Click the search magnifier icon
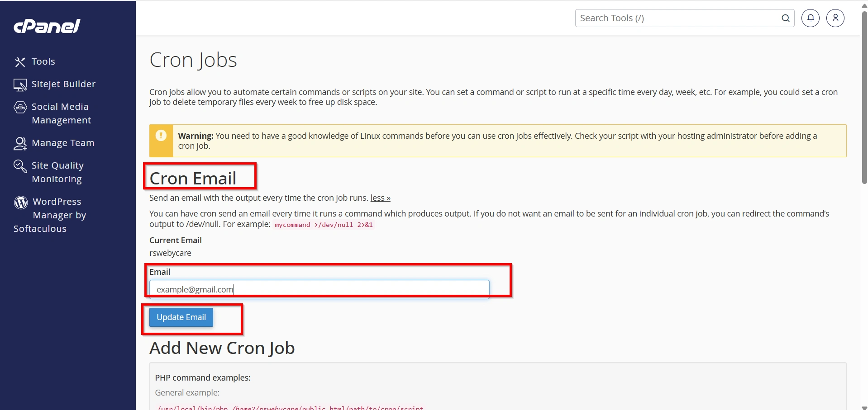This screenshot has width=868, height=410. point(786,18)
